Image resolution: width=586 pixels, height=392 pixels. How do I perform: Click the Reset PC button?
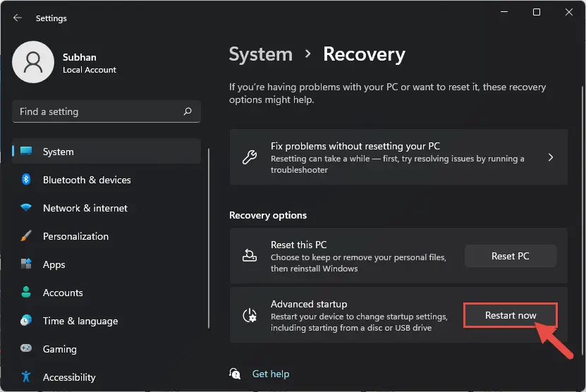coord(510,256)
